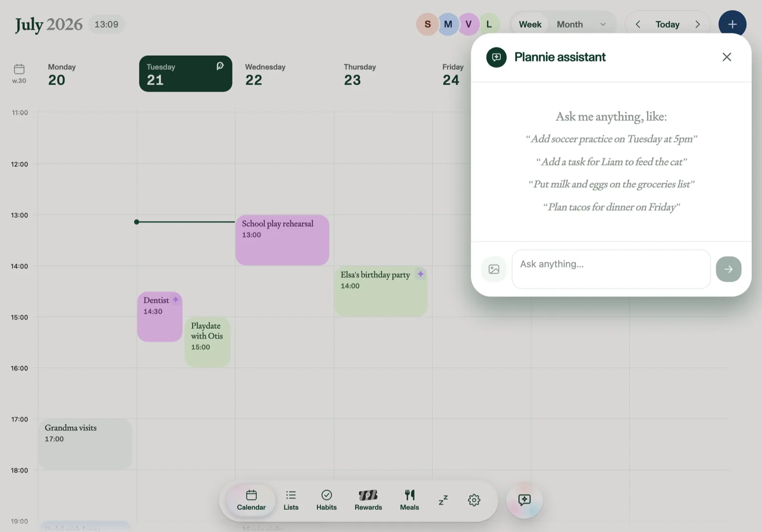This screenshot has height=532, width=762.
Task: Close the Plannie assistant panel
Action: pyautogui.click(x=727, y=57)
